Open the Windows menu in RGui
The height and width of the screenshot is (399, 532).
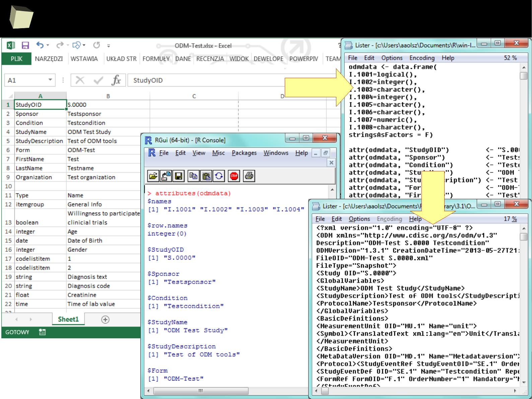[x=276, y=153]
